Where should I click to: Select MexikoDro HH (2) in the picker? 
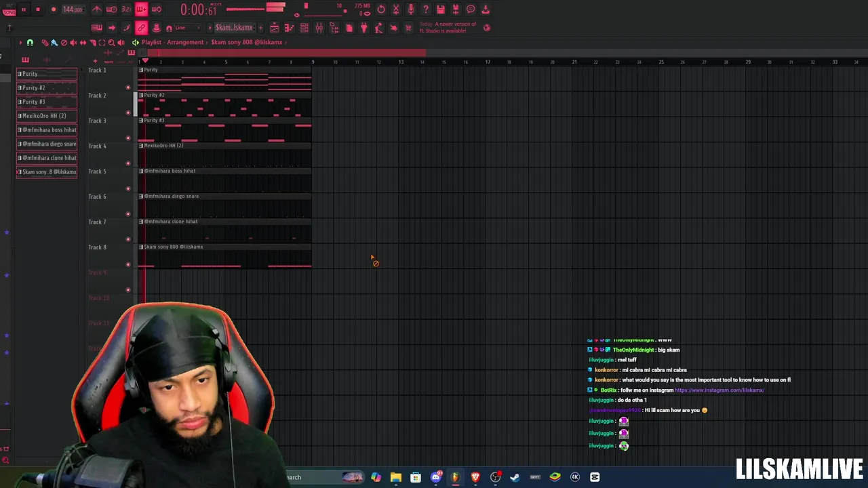tap(47, 116)
